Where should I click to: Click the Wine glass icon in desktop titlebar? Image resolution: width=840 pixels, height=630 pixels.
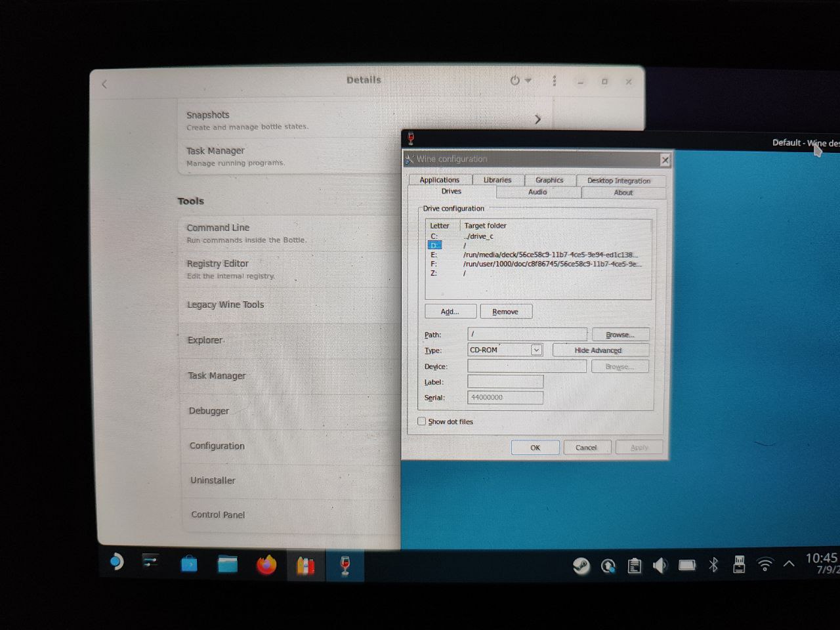click(x=411, y=138)
